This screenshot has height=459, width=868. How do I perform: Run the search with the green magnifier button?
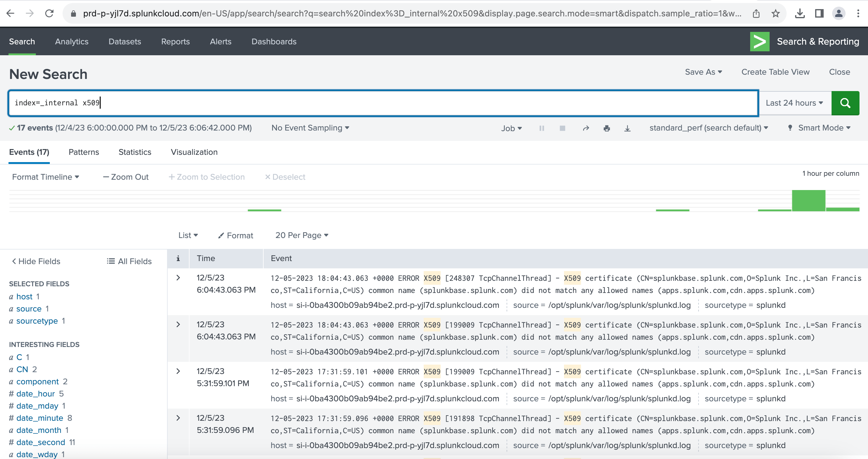[x=845, y=103]
